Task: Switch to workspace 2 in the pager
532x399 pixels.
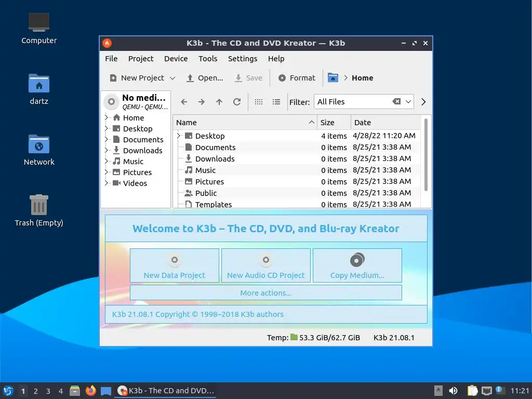Action: [x=36, y=391]
